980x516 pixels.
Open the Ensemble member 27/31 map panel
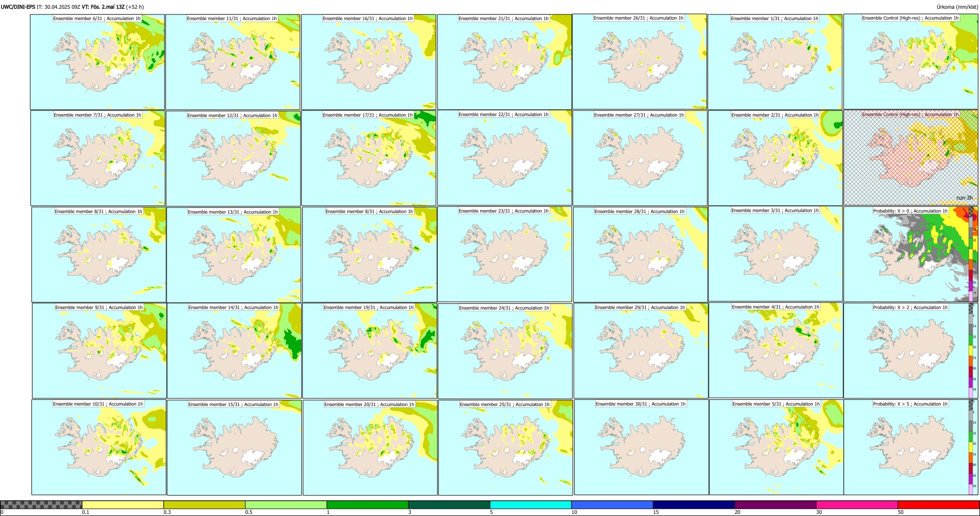640,158
